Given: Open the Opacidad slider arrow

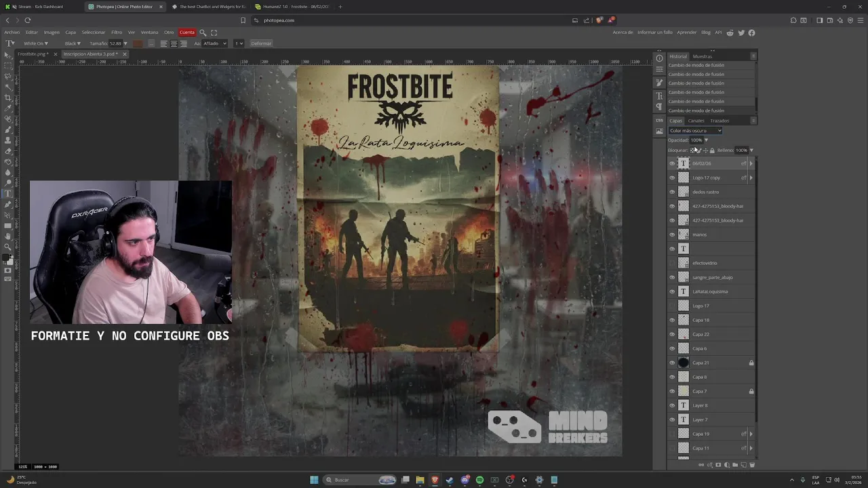Looking at the screenshot, I should pyautogui.click(x=706, y=140).
